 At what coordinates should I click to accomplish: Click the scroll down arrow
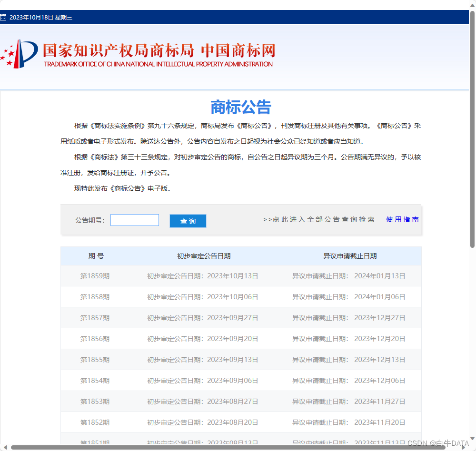(472, 438)
